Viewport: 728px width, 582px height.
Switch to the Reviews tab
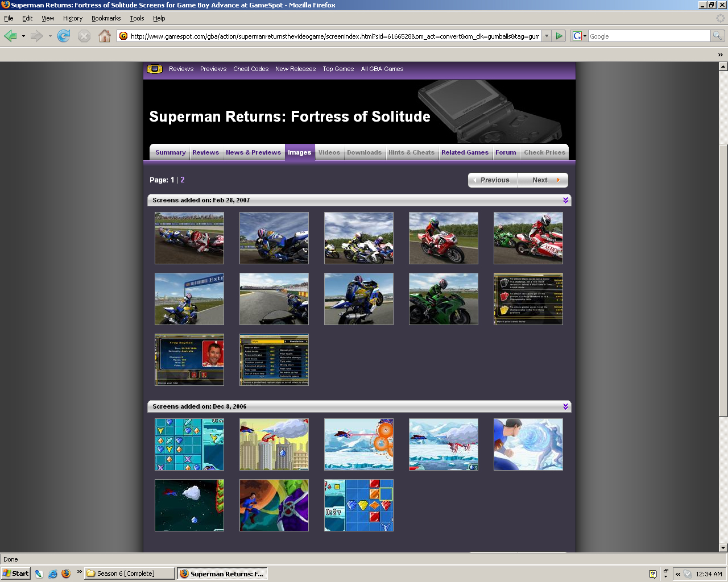click(x=205, y=152)
